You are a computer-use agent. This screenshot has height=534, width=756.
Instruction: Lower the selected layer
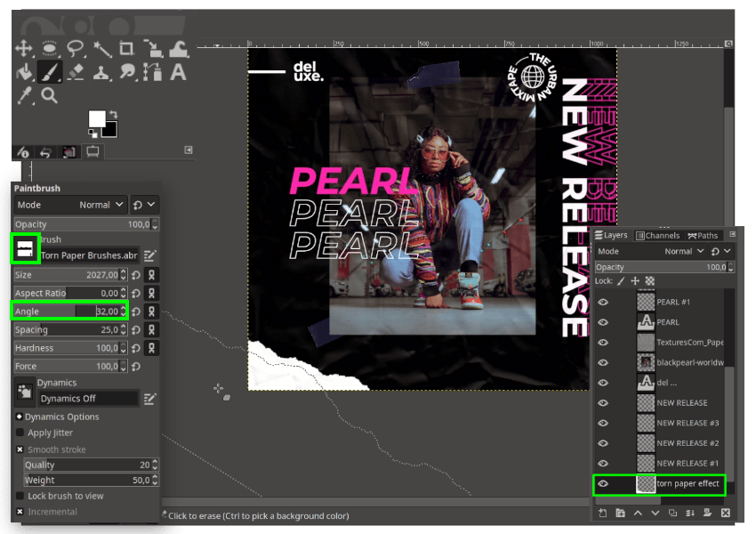[655, 513]
